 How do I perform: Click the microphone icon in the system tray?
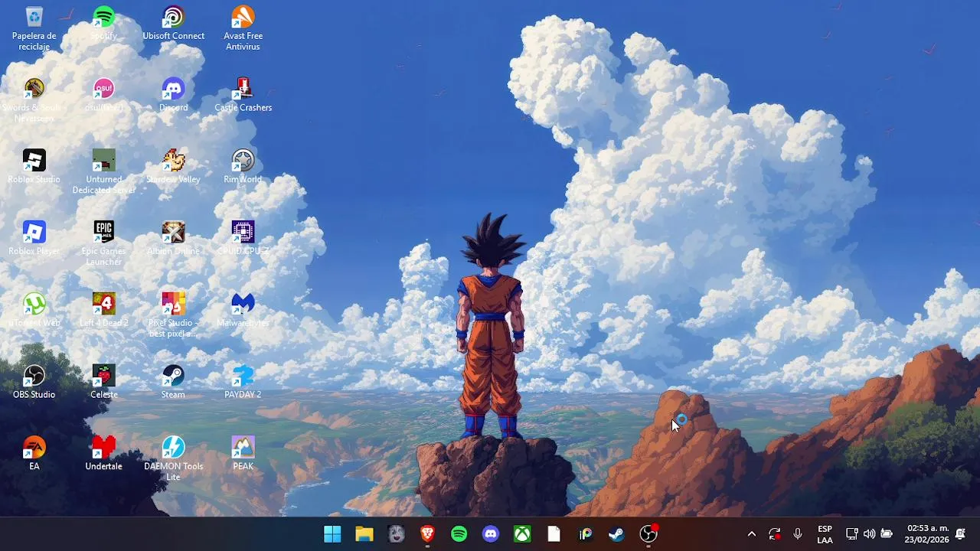pos(798,534)
